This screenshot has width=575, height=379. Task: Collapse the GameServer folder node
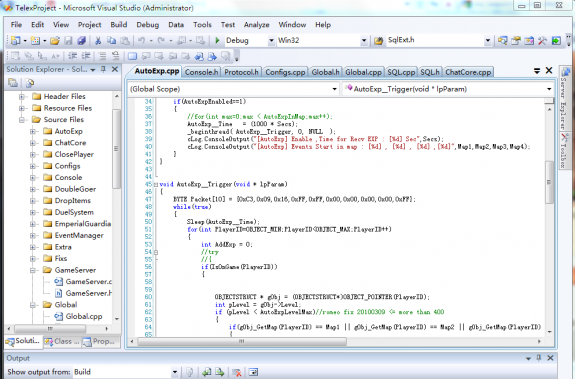click(33, 271)
